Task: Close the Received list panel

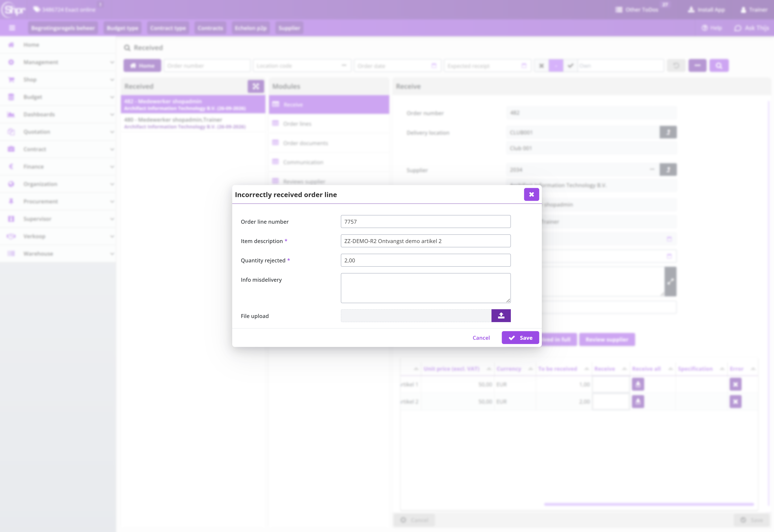Action: [x=256, y=86]
